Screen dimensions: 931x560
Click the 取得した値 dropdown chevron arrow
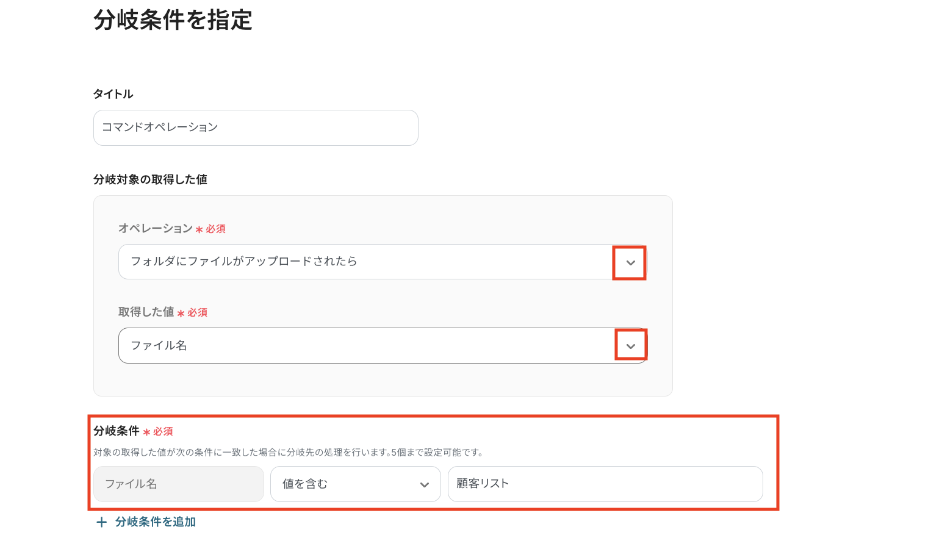coord(630,346)
